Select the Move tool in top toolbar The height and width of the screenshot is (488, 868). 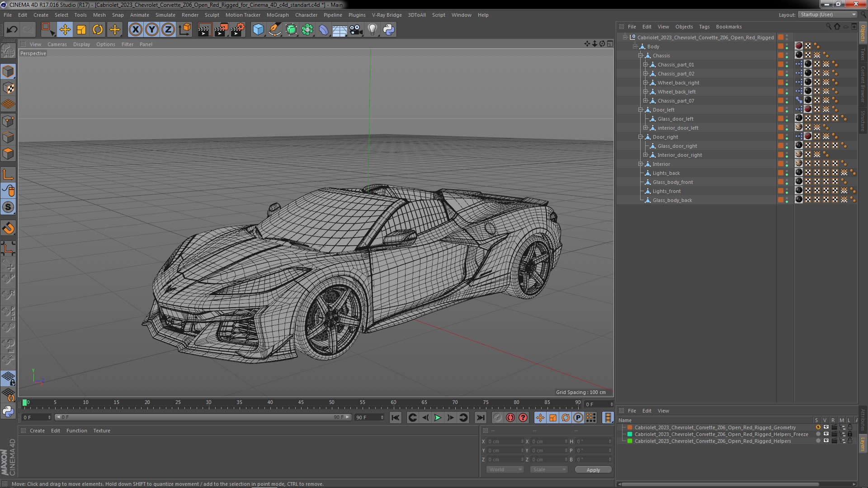pos(65,30)
